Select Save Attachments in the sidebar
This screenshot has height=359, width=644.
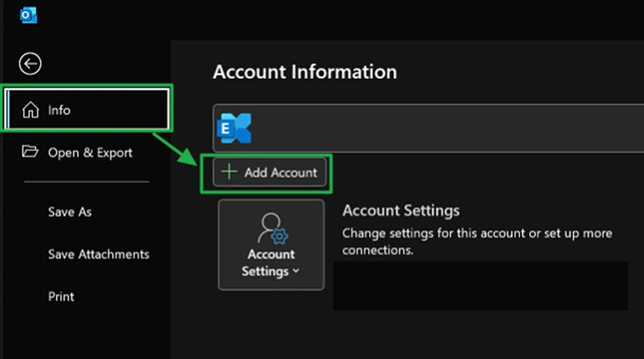click(99, 254)
